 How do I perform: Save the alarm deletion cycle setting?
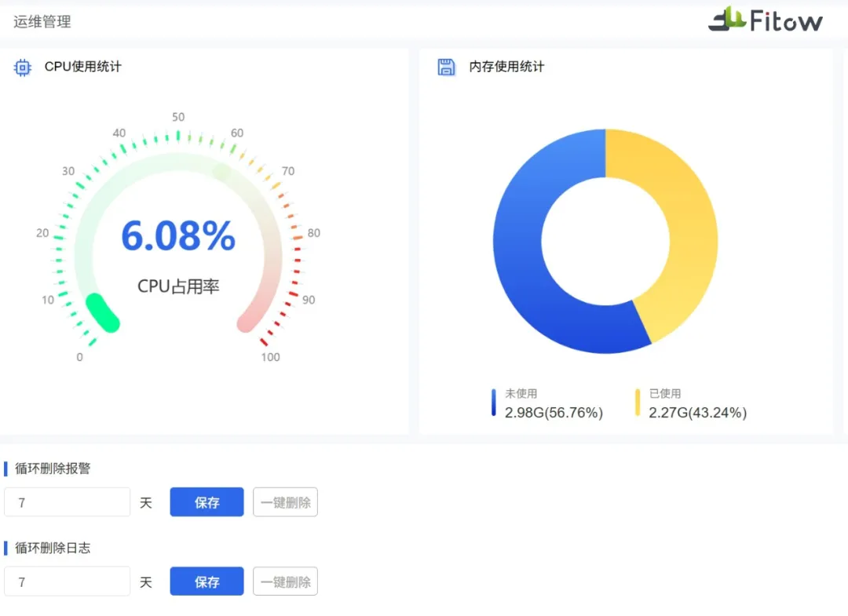click(207, 502)
